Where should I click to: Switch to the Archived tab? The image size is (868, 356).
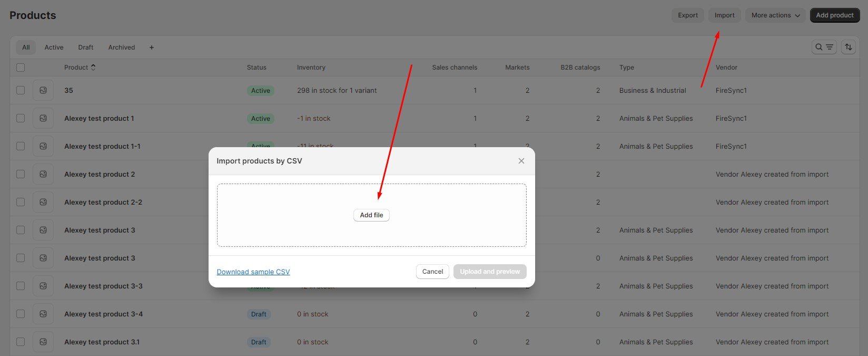122,47
